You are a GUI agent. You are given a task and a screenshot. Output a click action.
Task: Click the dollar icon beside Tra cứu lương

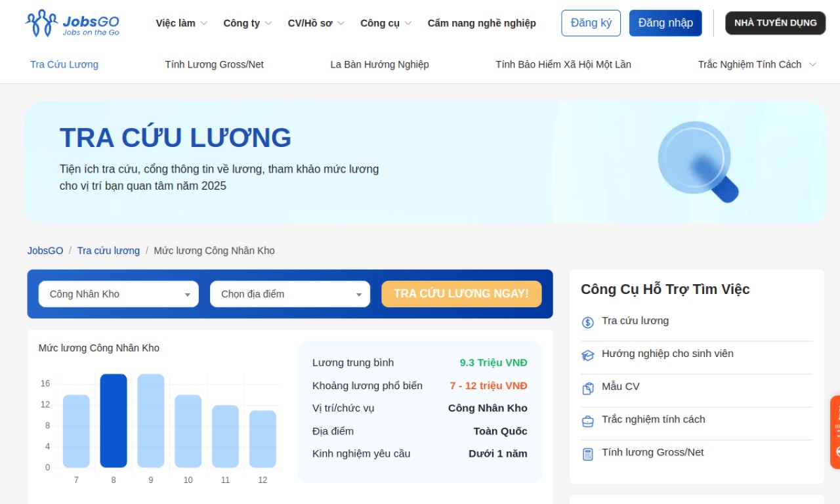pyautogui.click(x=587, y=322)
